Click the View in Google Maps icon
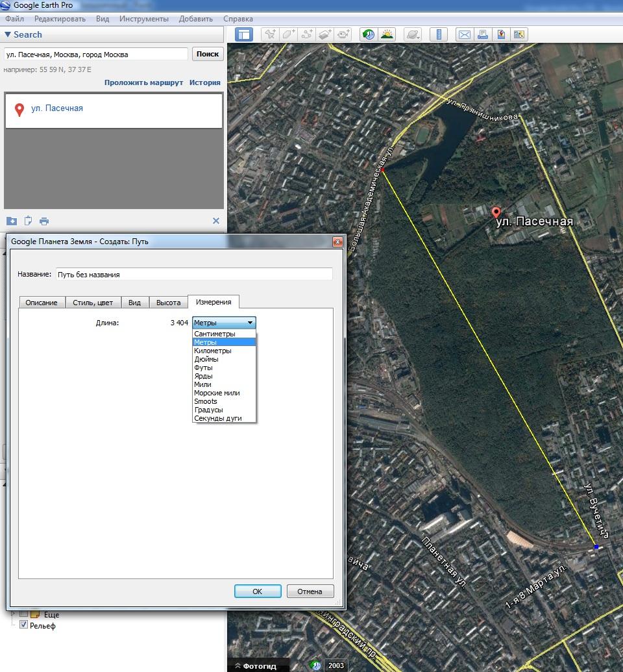623x672 pixels. [519, 35]
